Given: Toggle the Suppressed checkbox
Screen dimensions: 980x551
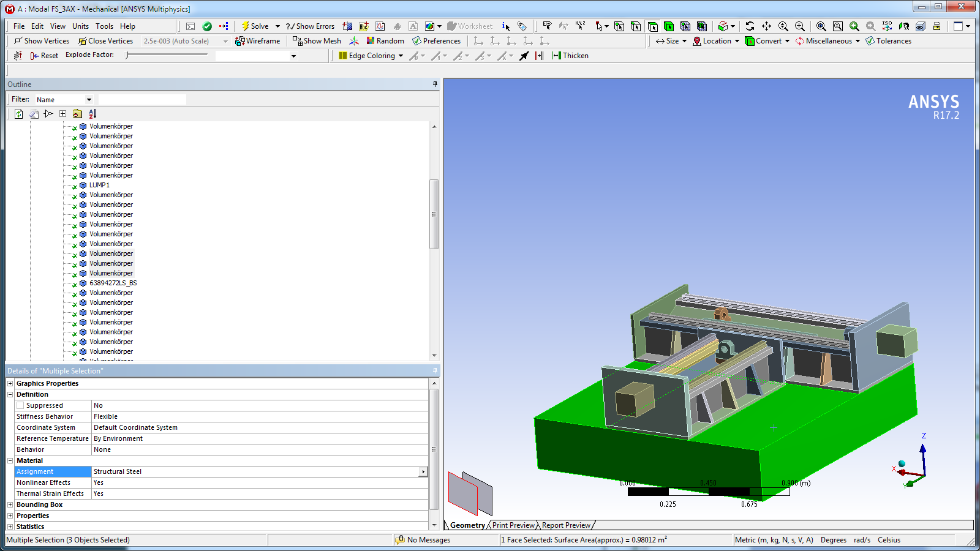Looking at the screenshot, I should tap(20, 405).
